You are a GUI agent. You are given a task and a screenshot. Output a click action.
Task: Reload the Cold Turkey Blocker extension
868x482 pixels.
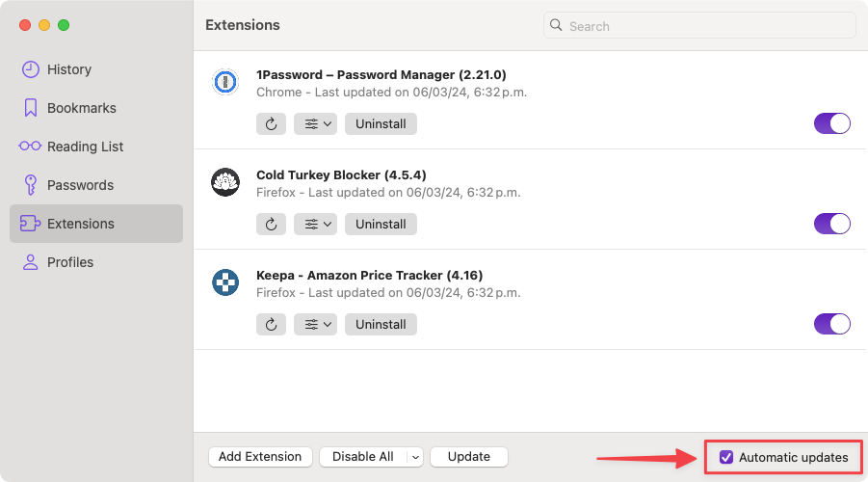(271, 225)
